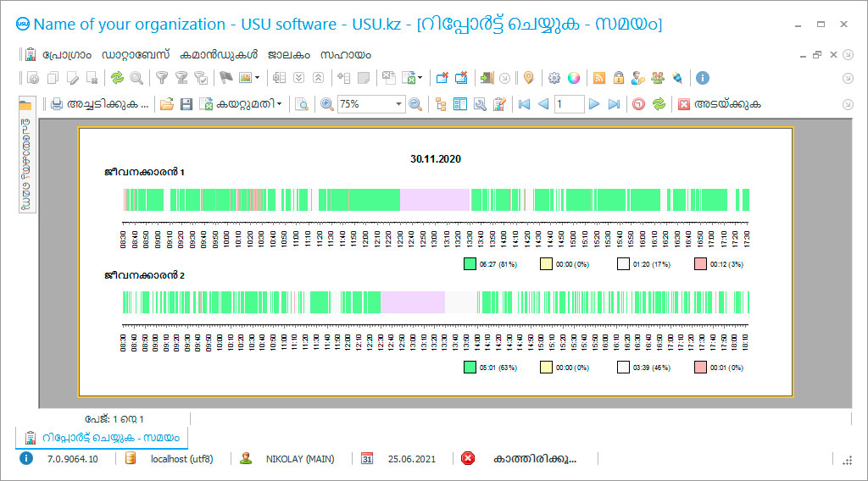Save report with floppy disk icon
This screenshot has width=868, height=481.
pyautogui.click(x=186, y=104)
